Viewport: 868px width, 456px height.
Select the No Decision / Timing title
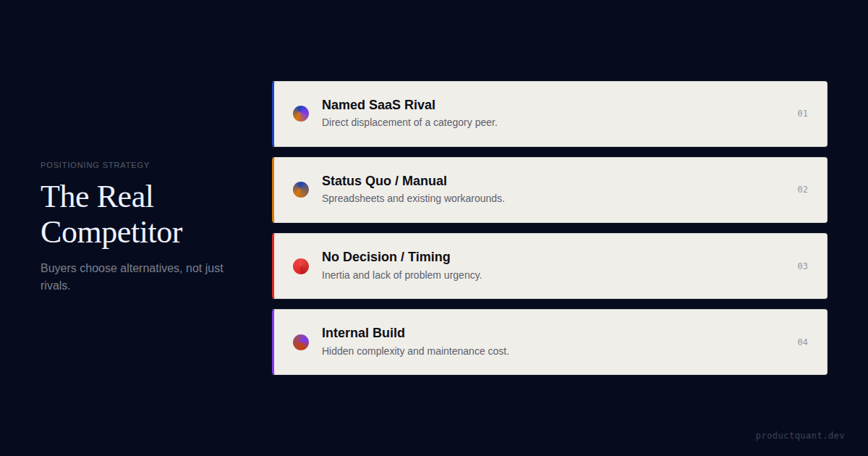click(386, 257)
